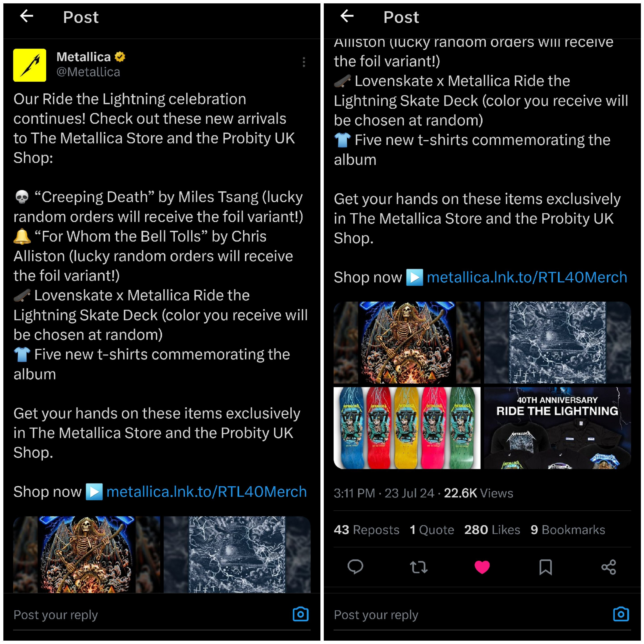
Task: Tap the camera icon in the left reply bar
Action: coord(301,614)
